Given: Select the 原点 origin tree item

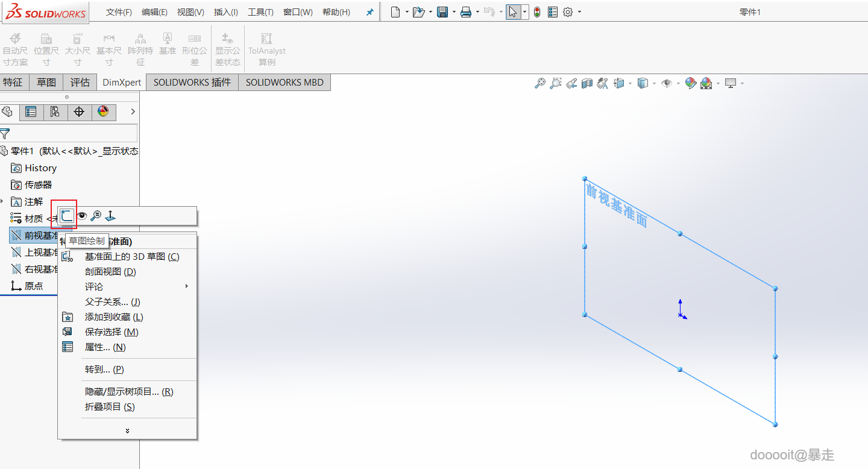Looking at the screenshot, I should click(x=33, y=286).
